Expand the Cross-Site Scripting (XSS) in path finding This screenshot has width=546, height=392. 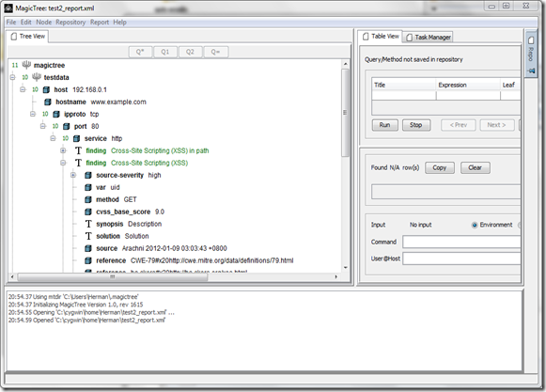(x=63, y=150)
